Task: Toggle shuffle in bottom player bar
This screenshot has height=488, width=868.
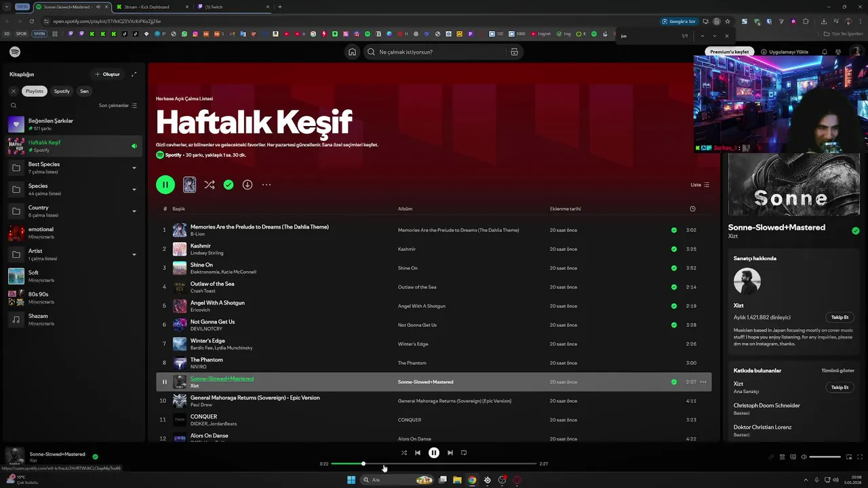Action: point(404,453)
